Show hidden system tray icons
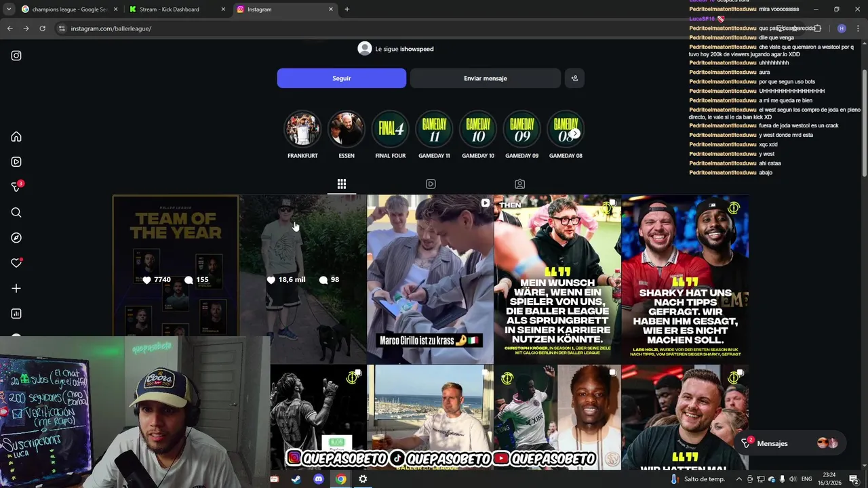The image size is (868, 488). coord(739,479)
